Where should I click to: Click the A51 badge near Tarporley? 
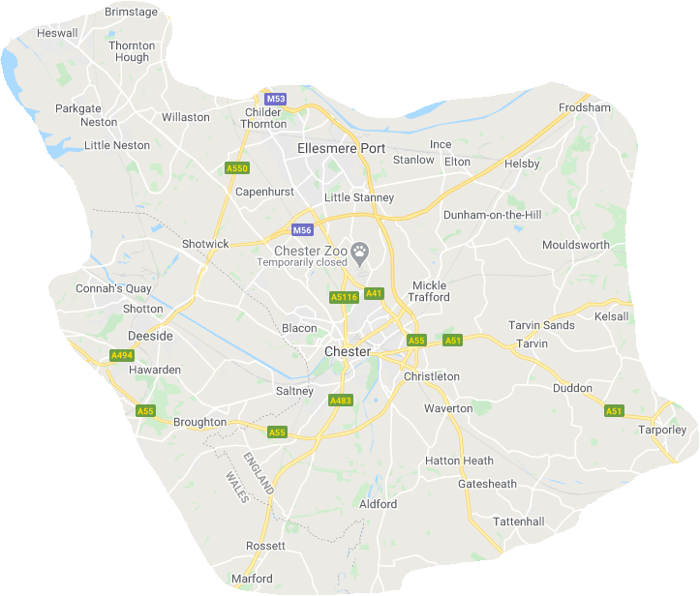pos(614,411)
